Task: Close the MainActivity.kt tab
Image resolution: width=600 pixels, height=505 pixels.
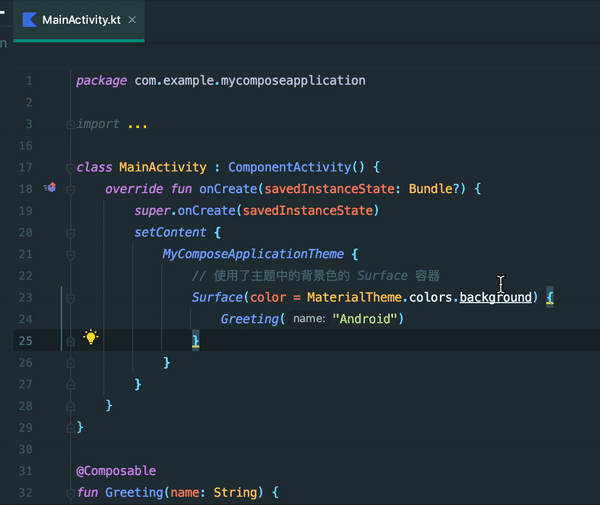Action: (132, 20)
